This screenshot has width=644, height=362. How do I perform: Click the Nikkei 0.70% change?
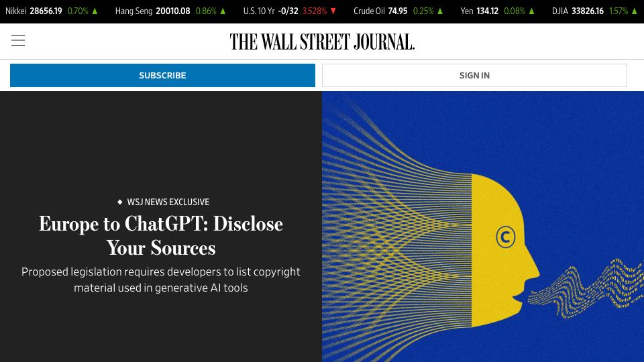point(78,11)
